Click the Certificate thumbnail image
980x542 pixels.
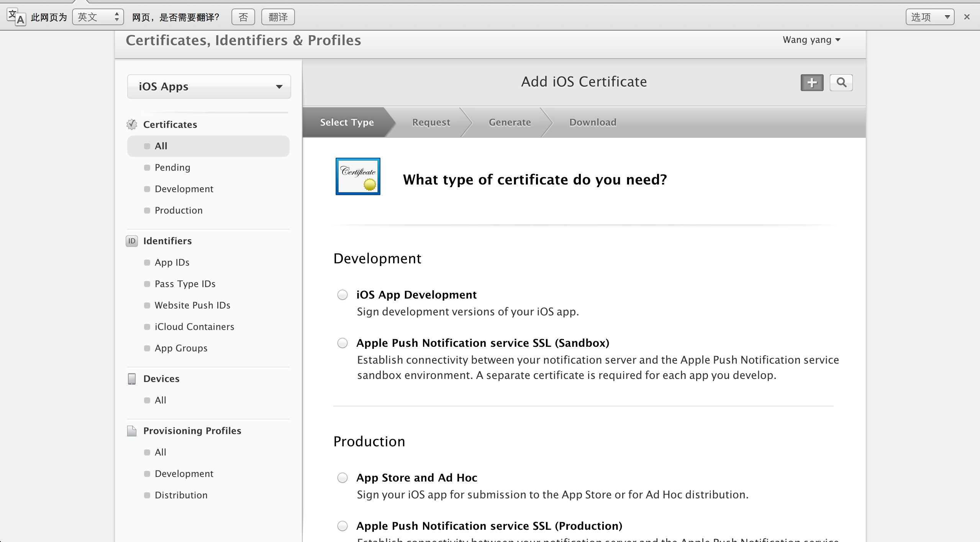click(x=358, y=176)
